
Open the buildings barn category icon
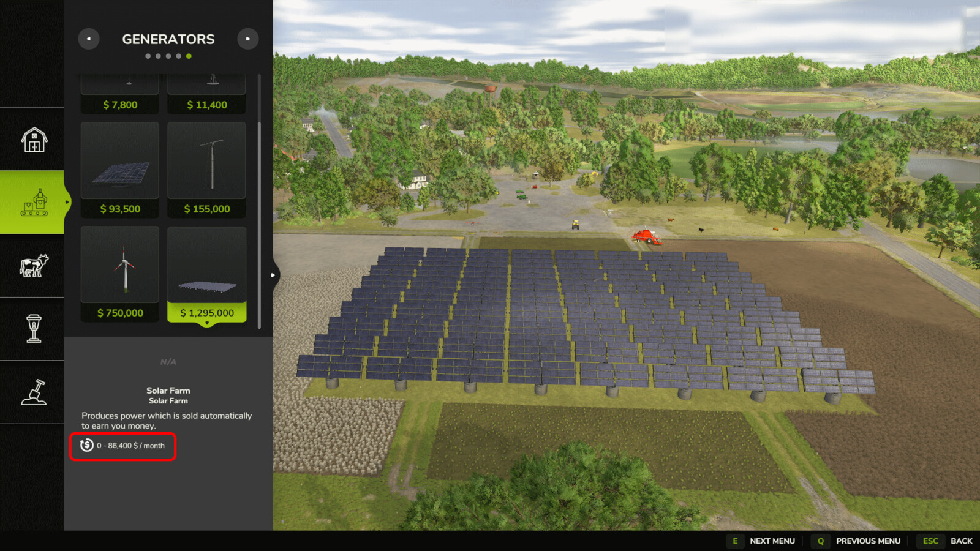coord(32,140)
